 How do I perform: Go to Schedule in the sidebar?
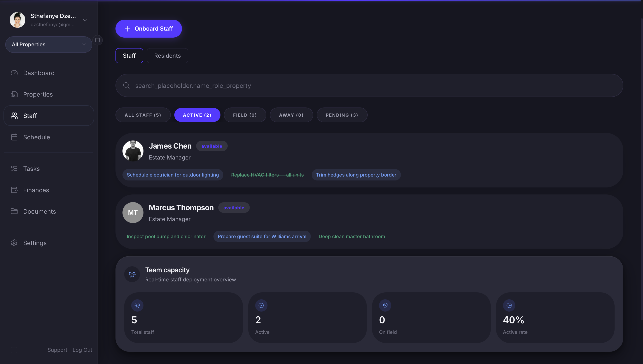(x=49, y=137)
